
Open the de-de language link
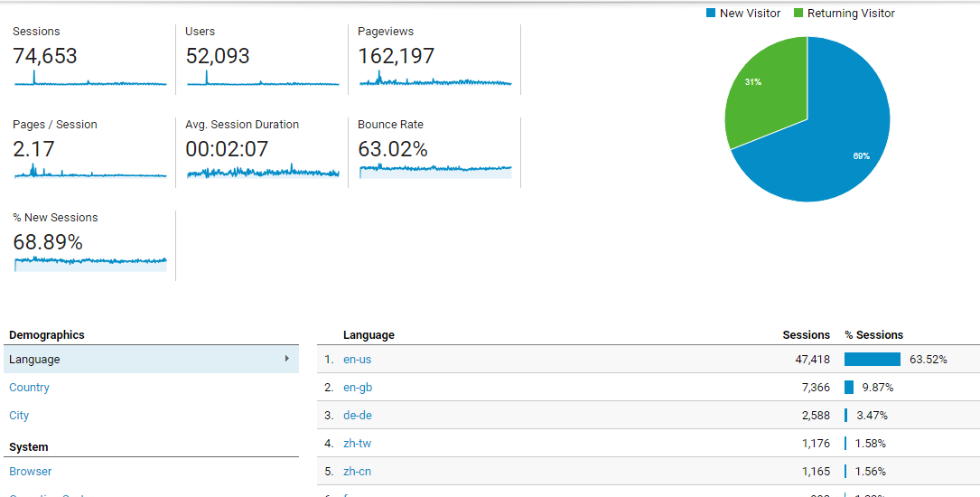click(358, 416)
